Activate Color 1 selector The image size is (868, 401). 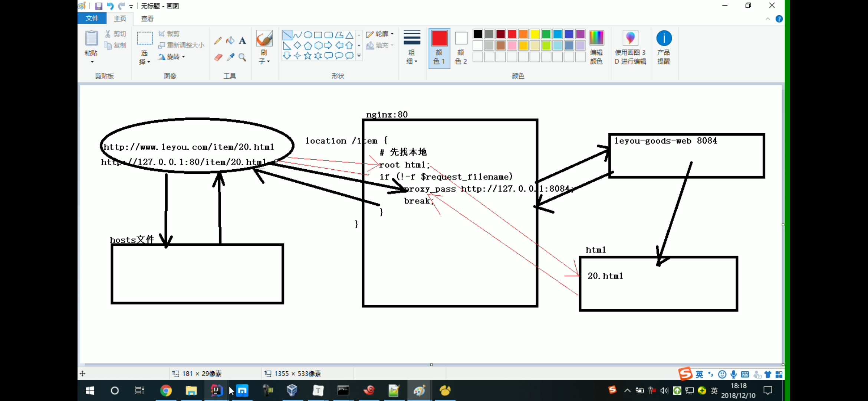[439, 48]
